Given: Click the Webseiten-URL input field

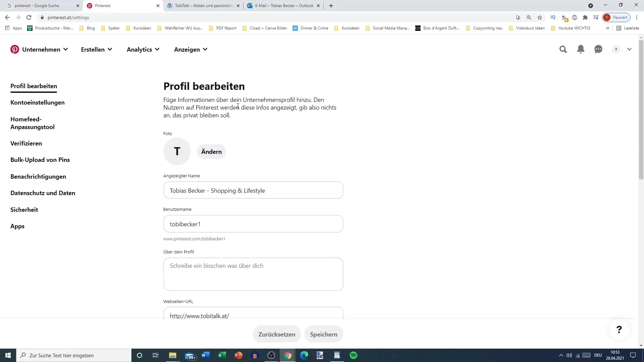Looking at the screenshot, I should (253, 316).
